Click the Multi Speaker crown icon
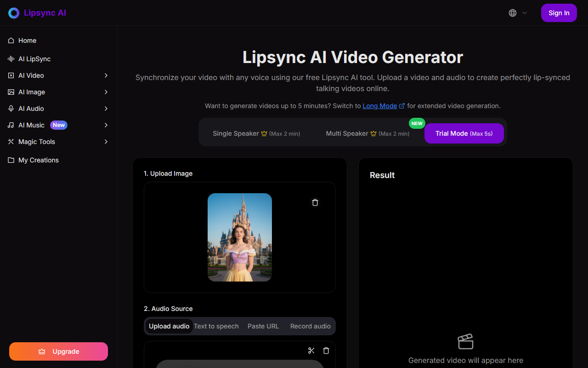 pyautogui.click(x=373, y=133)
